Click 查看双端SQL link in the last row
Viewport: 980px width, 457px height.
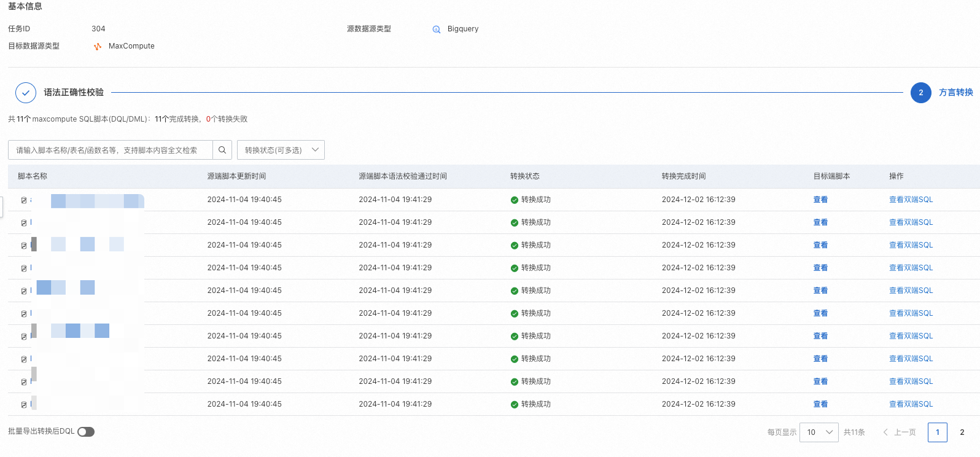click(x=911, y=404)
